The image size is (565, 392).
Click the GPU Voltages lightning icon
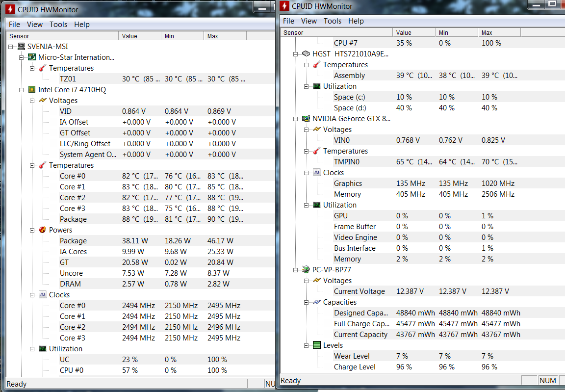(317, 130)
